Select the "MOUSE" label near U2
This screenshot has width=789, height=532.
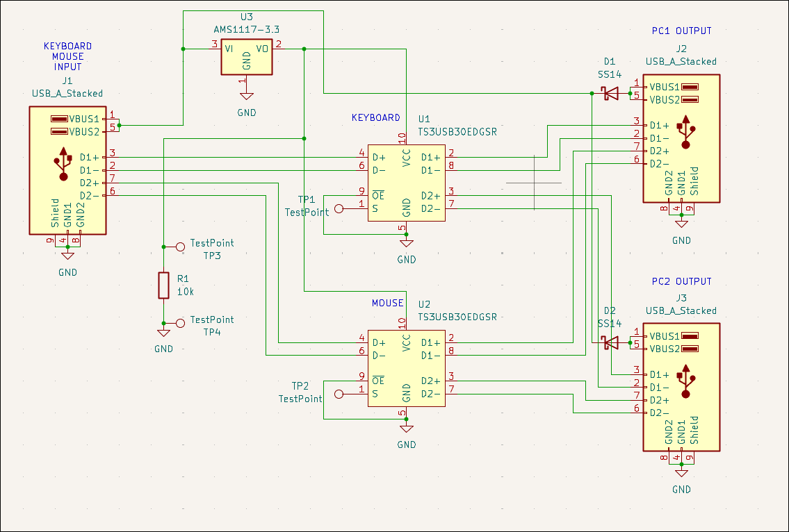point(387,303)
